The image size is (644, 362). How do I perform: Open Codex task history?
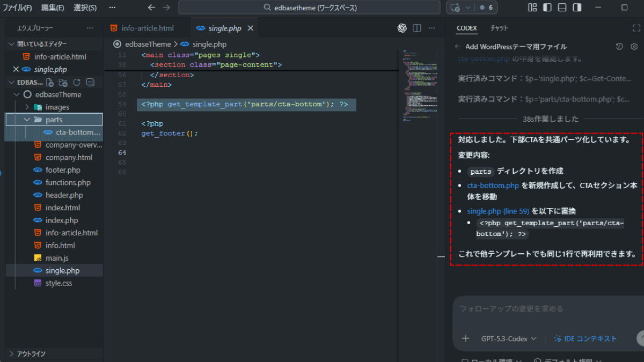pyautogui.click(x=619, y=47)
